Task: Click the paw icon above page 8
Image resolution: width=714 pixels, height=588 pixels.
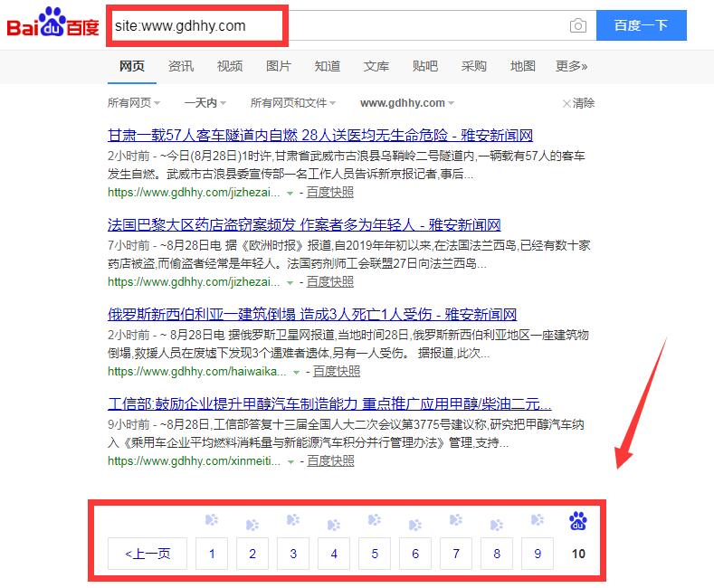Action: 497,526
